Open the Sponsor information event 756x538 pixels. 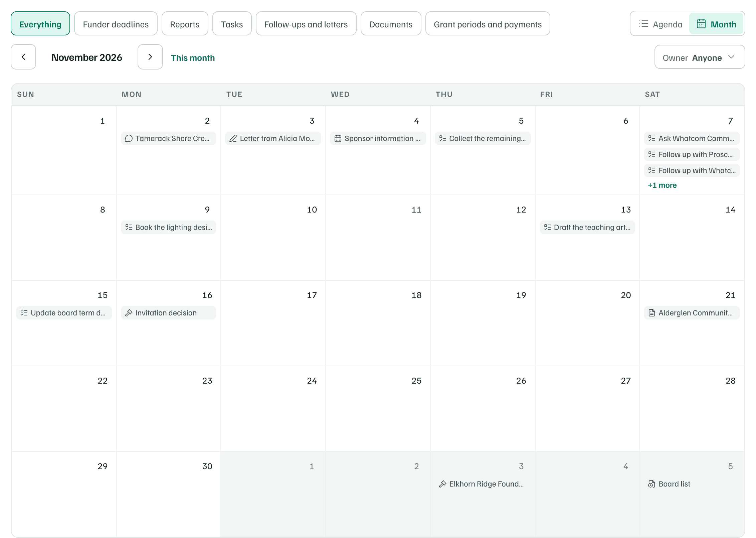point(378,138)
